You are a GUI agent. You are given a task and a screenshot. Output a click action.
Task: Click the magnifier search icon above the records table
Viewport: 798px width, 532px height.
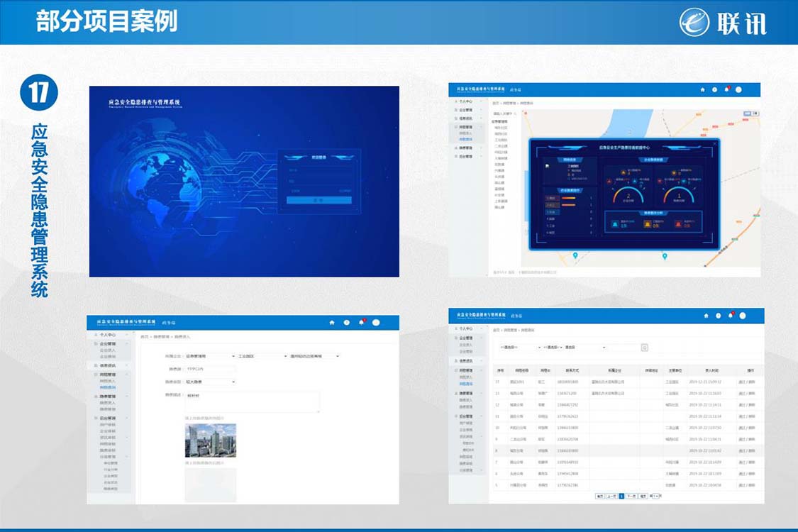tap(644, 347)
